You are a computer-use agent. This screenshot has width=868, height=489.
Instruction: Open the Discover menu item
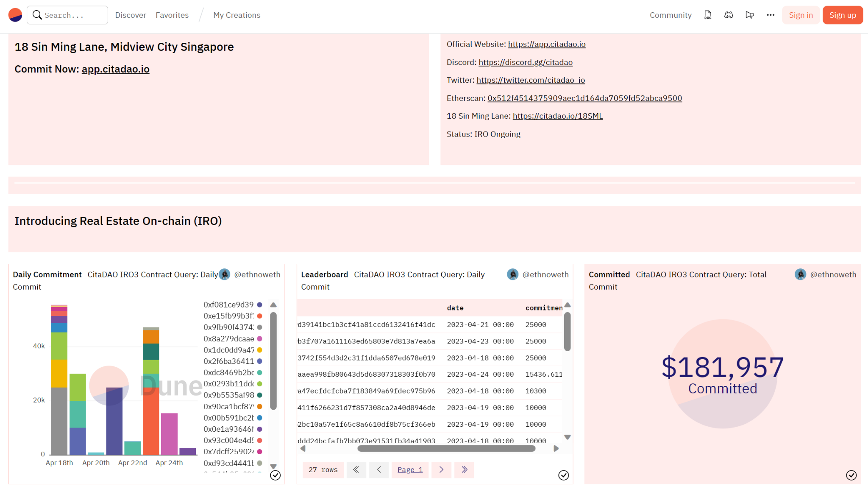point(131,15)
